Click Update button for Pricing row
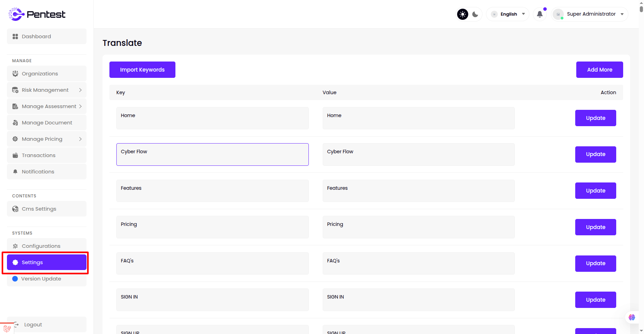644x334 pixels. pos(595,227)
